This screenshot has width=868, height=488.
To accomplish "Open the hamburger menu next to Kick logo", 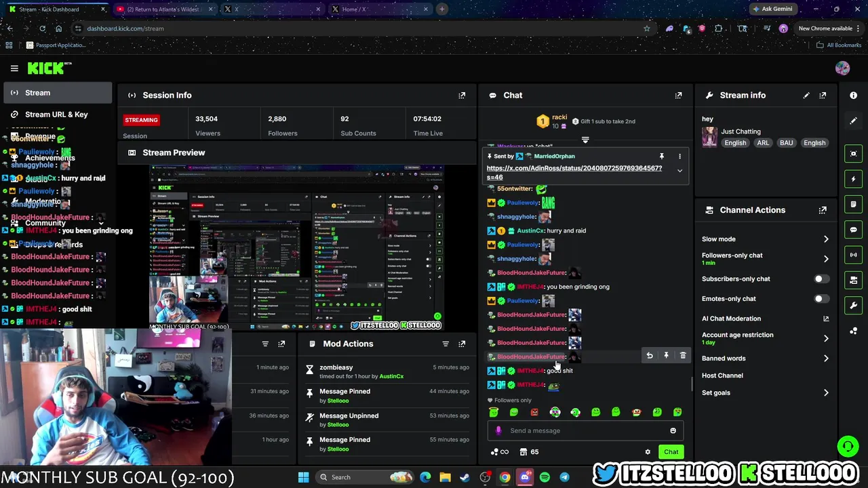I will click(x=14, y=68).
